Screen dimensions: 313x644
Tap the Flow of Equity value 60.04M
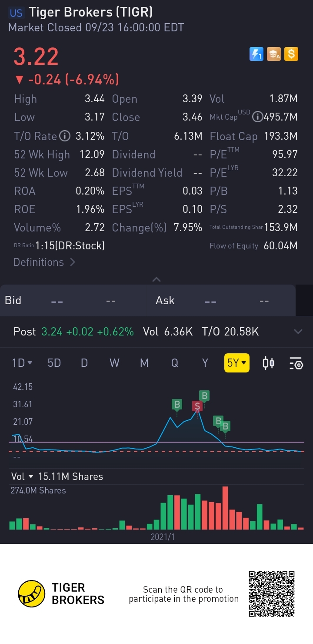[281, 246]
